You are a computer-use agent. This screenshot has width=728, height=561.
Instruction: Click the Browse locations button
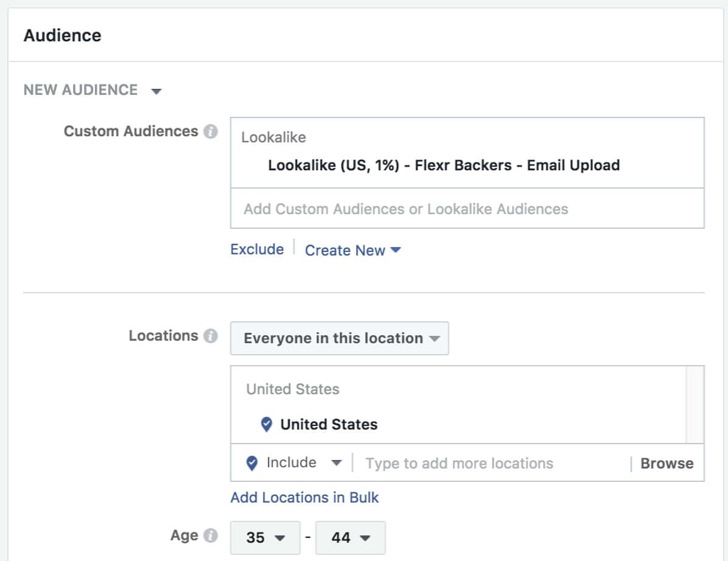click(667, 464)
